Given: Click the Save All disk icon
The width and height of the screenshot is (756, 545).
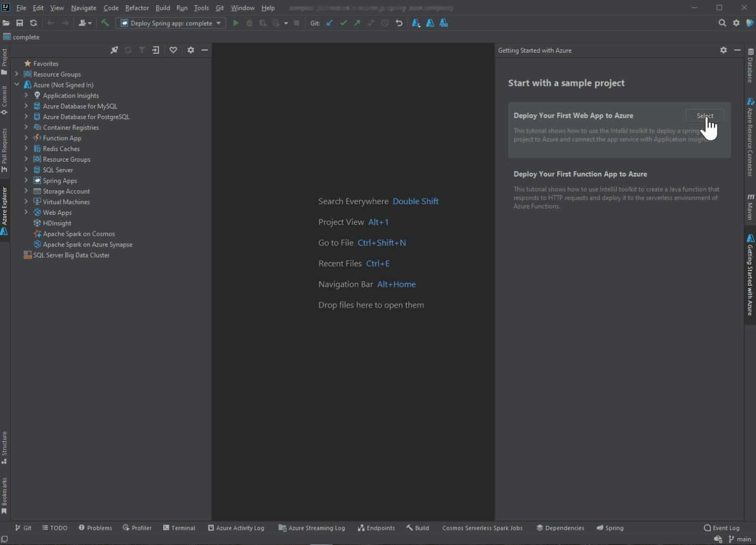Looking at the screenshot, I should [19, 23].
